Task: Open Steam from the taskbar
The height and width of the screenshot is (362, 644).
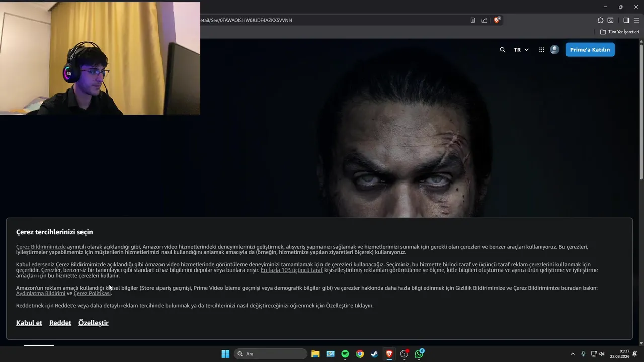Action: point(374,354)
